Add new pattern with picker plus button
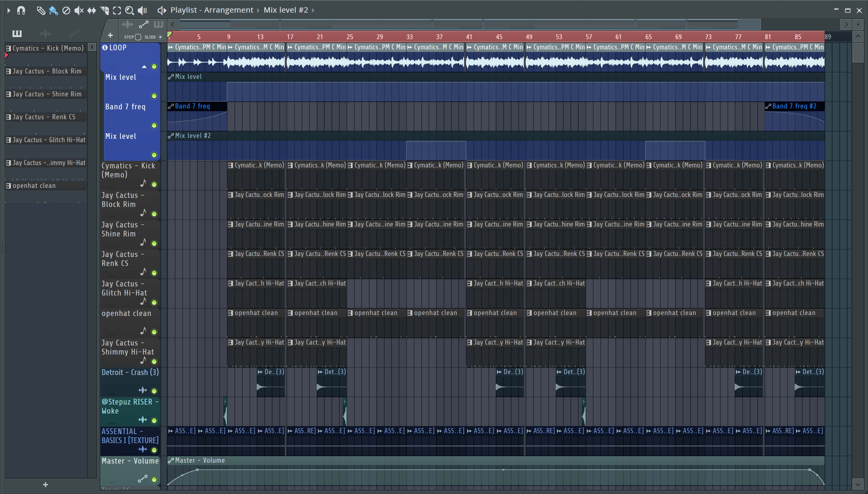 pos(46,484)
